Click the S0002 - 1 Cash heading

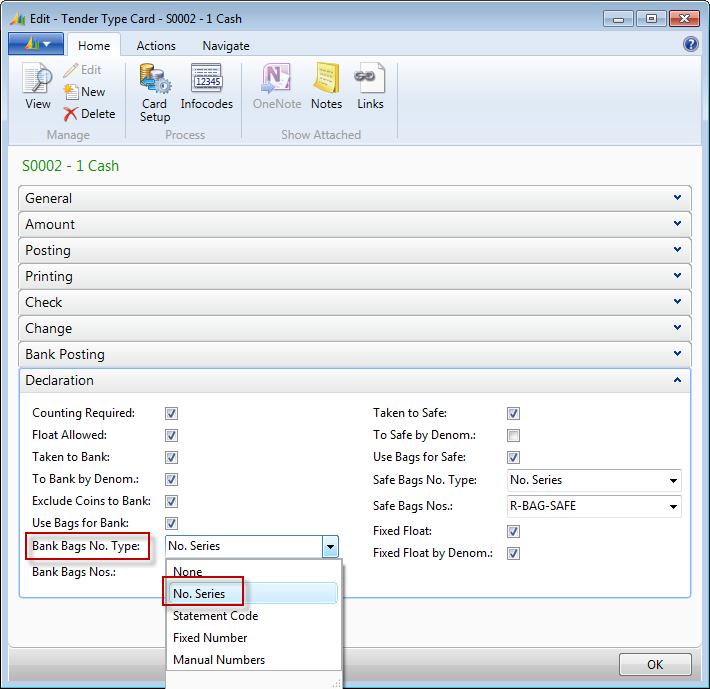point(70,166)
